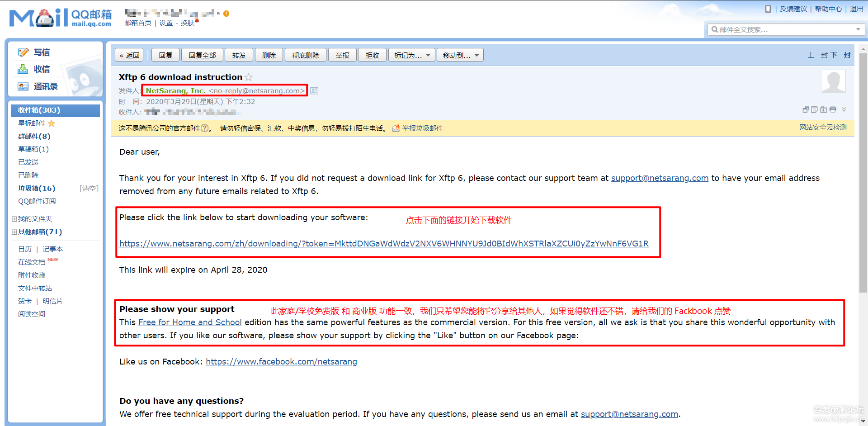
Task: Click 退出 logout link
Action: tap(856, 9)
